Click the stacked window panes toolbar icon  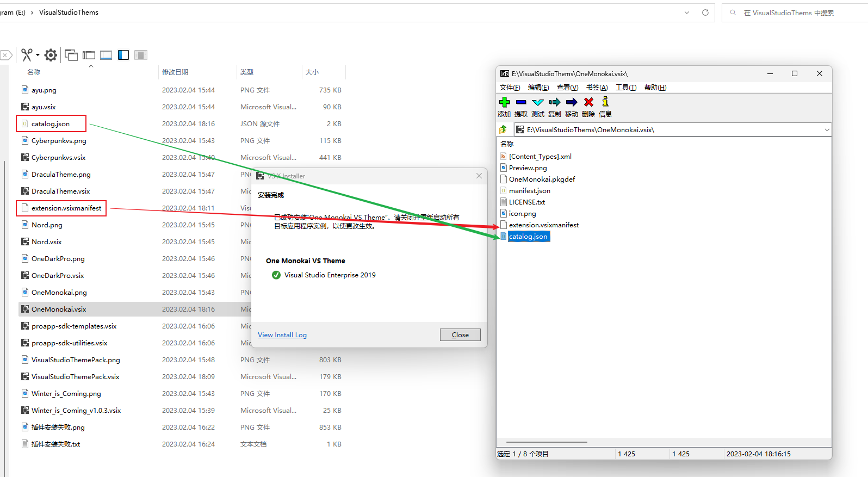(x=89, y=55)
